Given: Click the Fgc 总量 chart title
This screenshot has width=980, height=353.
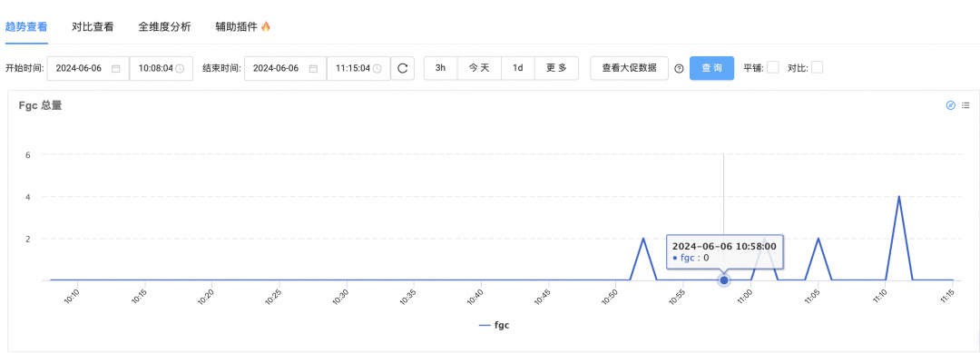Looking at the screenshot, I should coord(40,106).
